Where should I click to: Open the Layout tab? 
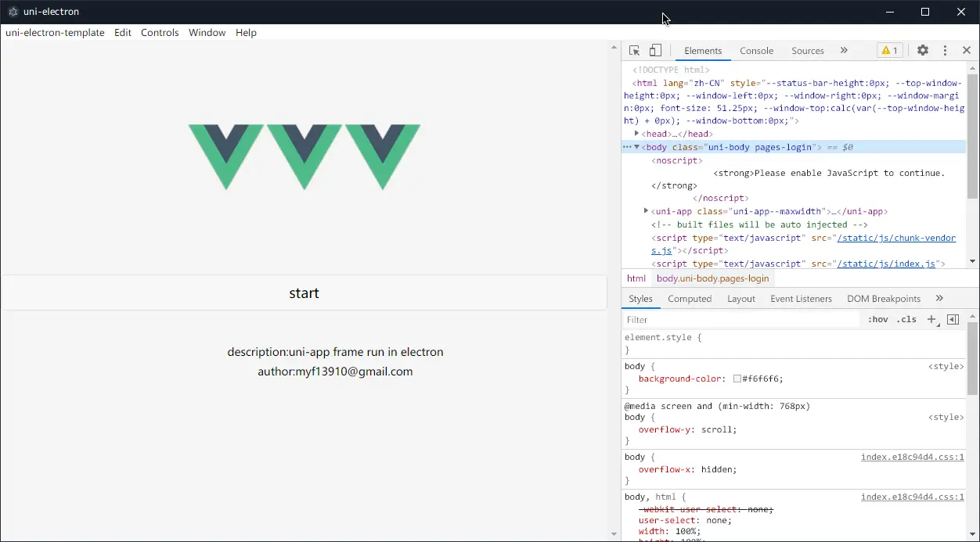741,298
